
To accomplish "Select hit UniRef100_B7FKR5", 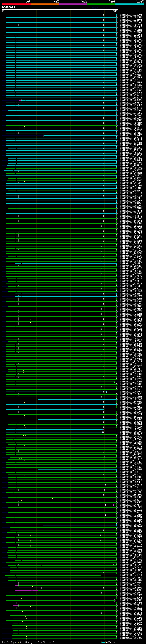I will click(x=131, y=143).
